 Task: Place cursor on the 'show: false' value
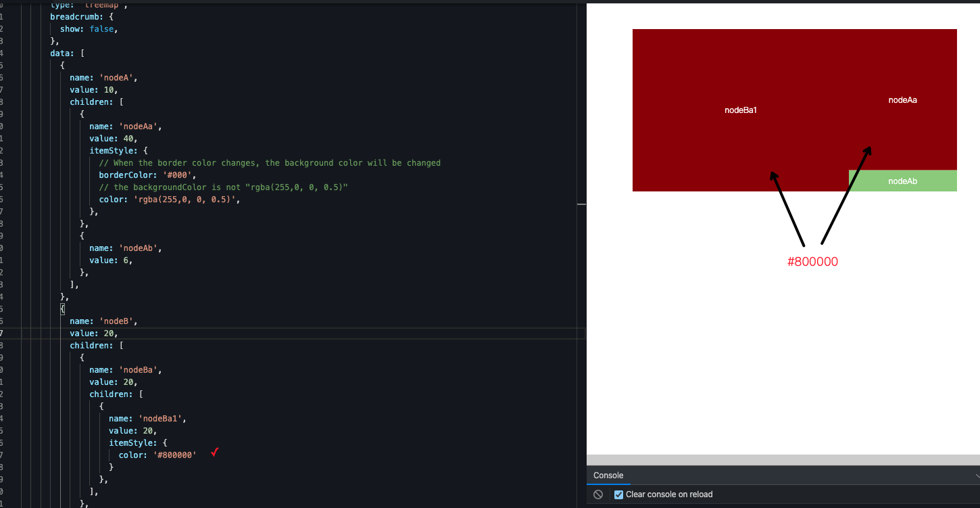coord(101,28)
